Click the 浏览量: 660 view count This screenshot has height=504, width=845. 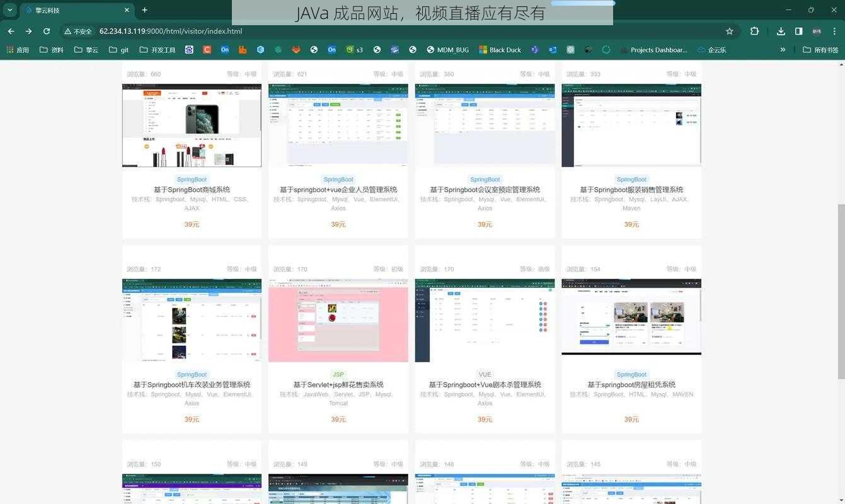tap(144, 74)
